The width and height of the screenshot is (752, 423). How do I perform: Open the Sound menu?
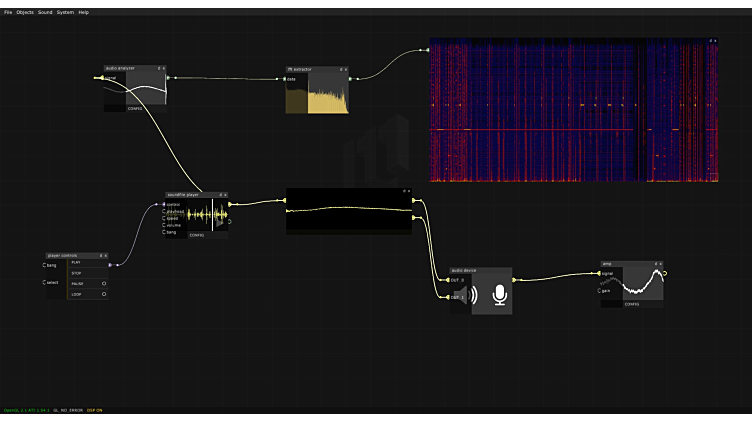pyautogui.click(x=45, y=12)
